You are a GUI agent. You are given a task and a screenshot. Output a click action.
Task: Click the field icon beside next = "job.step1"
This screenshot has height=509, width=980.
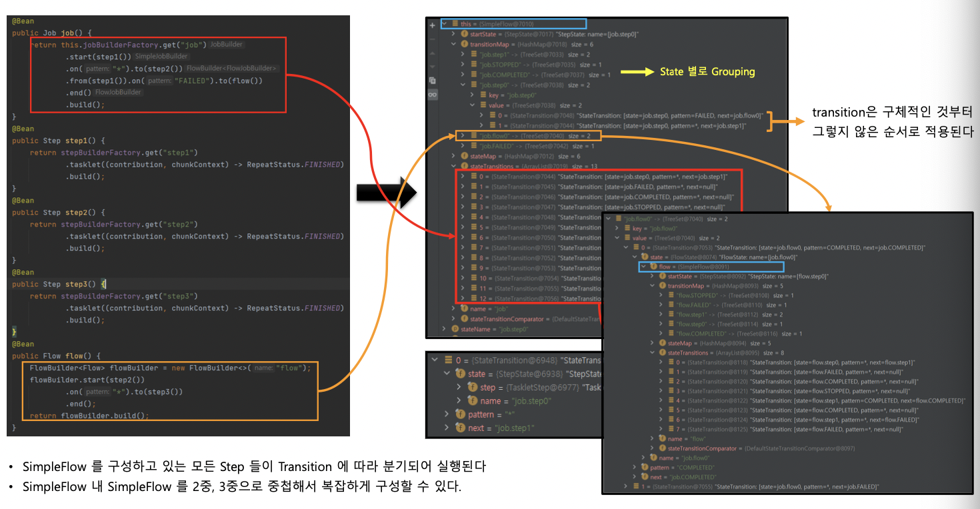pos(461,427)
